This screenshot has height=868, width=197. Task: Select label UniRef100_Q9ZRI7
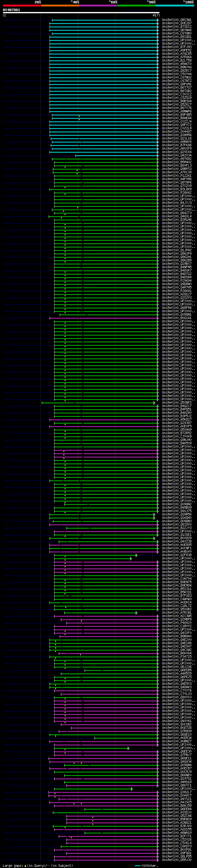coord(177,71)
